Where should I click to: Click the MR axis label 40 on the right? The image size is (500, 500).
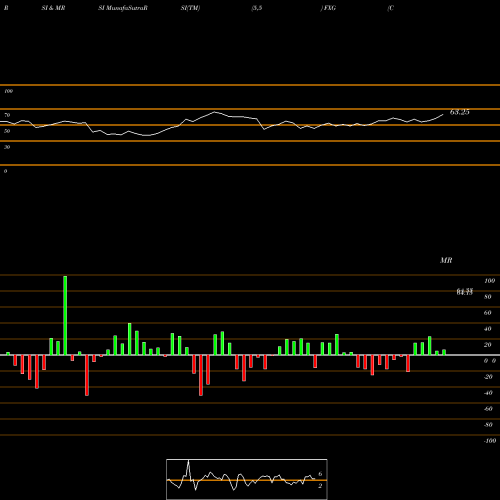[488, 329]
